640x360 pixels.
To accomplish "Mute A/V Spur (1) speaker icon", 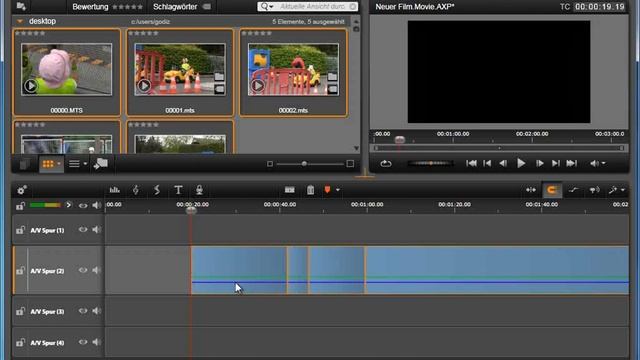I will click(96, 230).
